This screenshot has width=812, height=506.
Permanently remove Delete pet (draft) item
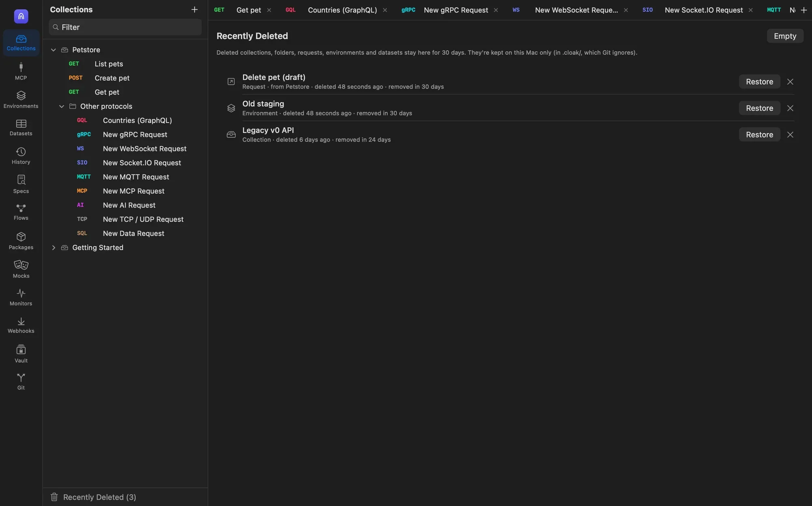pyautogui.click(x=790, y=82)
